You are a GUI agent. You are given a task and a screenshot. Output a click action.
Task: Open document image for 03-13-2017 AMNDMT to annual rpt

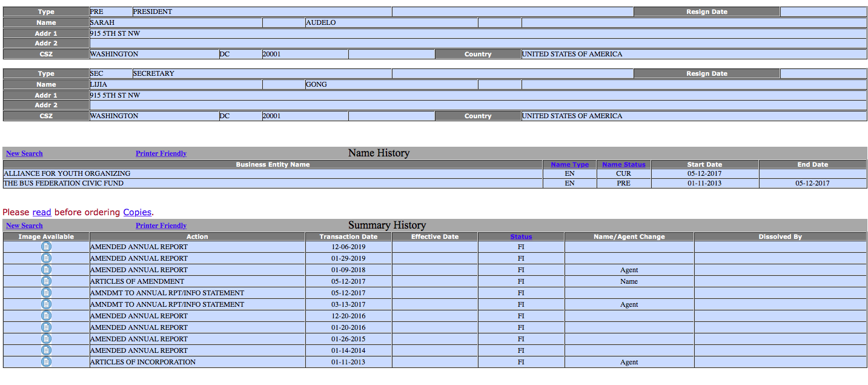46,304
